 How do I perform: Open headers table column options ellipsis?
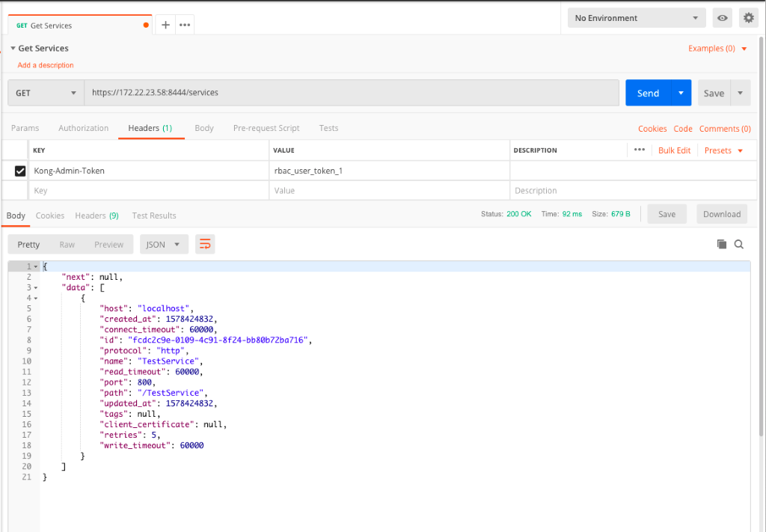(x=640, y=150)
